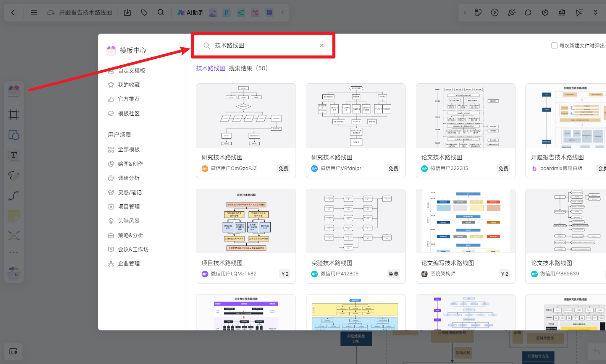Select the Pen drawing tool

14,176
